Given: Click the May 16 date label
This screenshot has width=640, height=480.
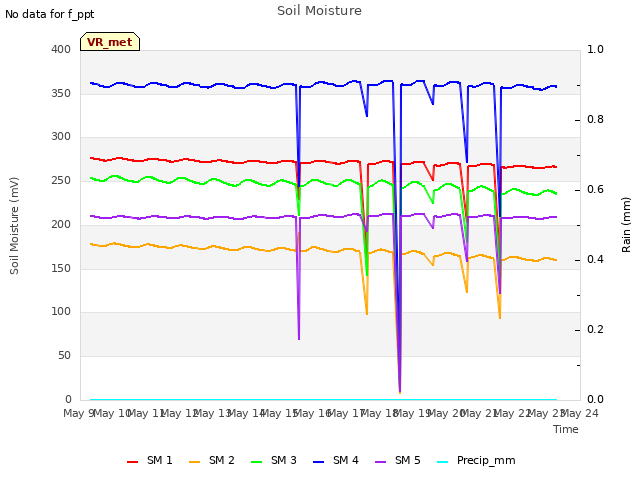Looking at the screenshot, I should pos(312,414).
